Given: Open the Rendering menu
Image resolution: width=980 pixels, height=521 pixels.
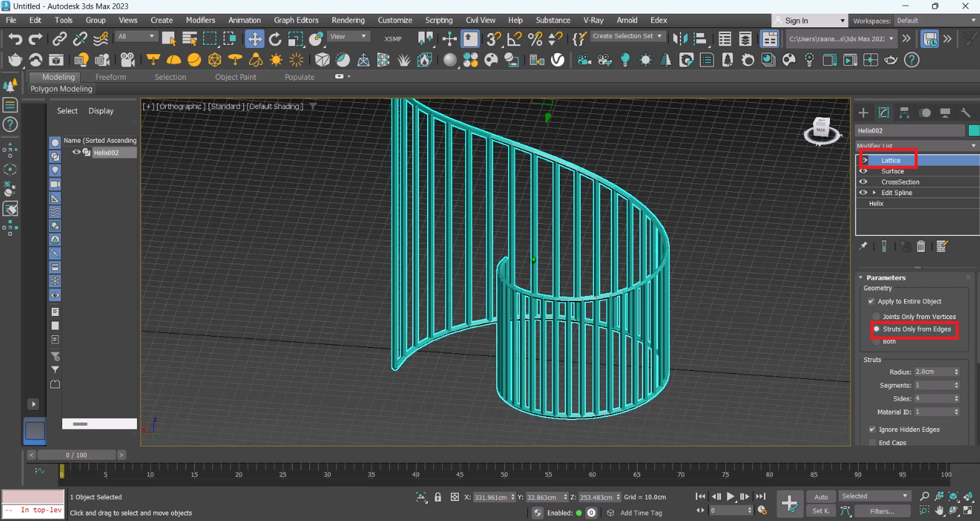Looking at the screenshot, I should click(x=348, y=20).
